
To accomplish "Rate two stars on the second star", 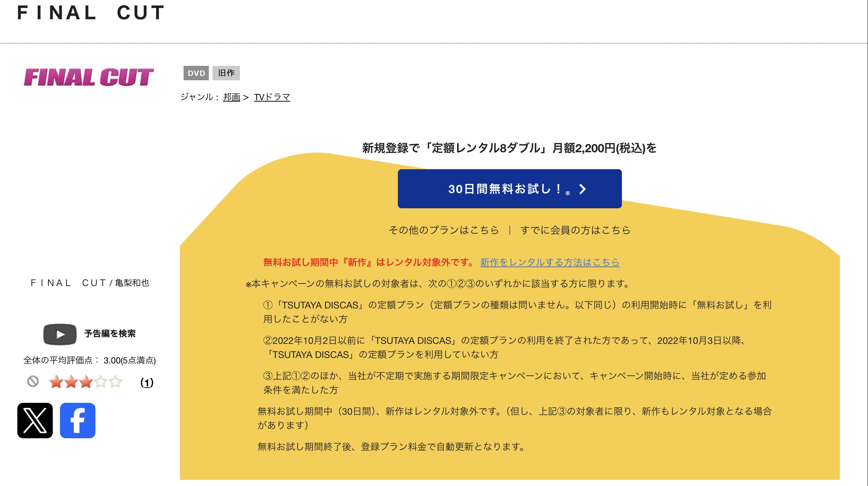I will 71,382.
